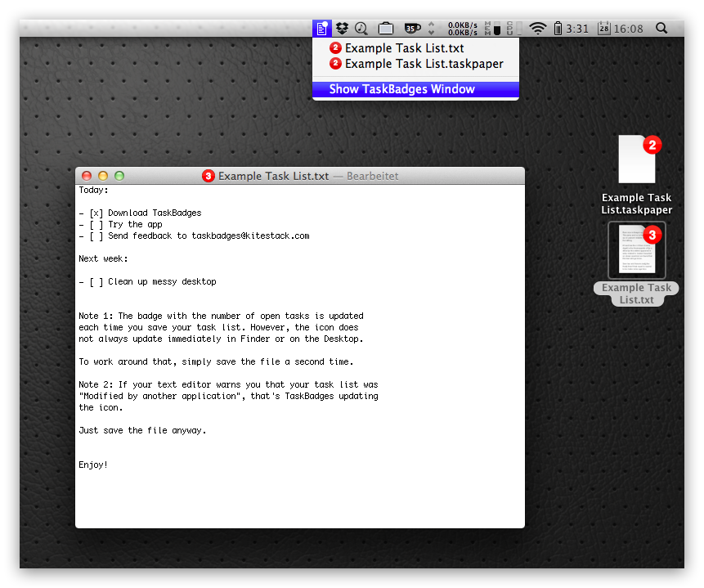Choose Show TaskBadges Window
The width and height of the screenshot is (704, 588).
coord(415,89)
